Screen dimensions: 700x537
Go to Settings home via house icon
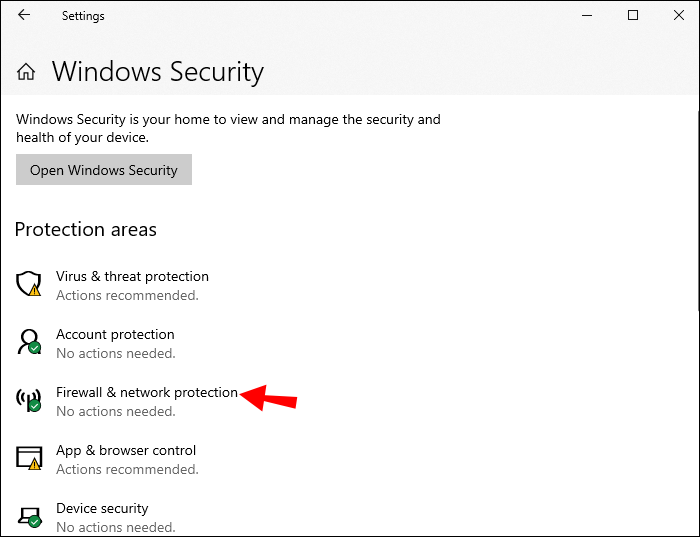click(x=27, y=72)
